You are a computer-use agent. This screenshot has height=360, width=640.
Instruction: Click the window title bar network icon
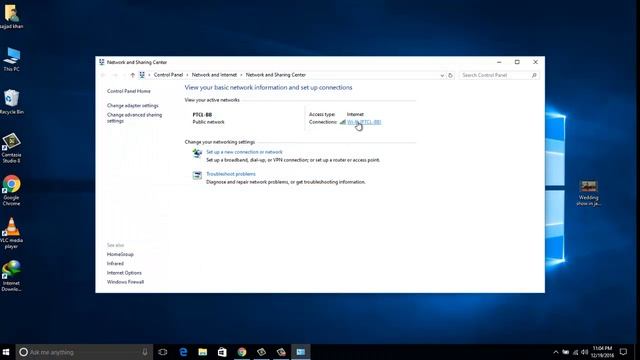[x=102, y=62]
